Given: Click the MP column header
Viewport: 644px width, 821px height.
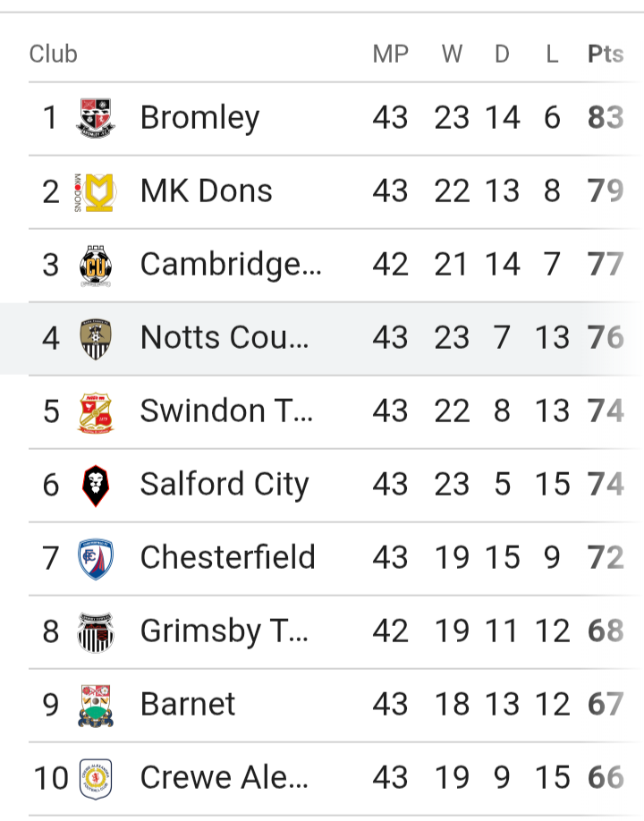Looking at the screenshot, I should click(390, 54).
